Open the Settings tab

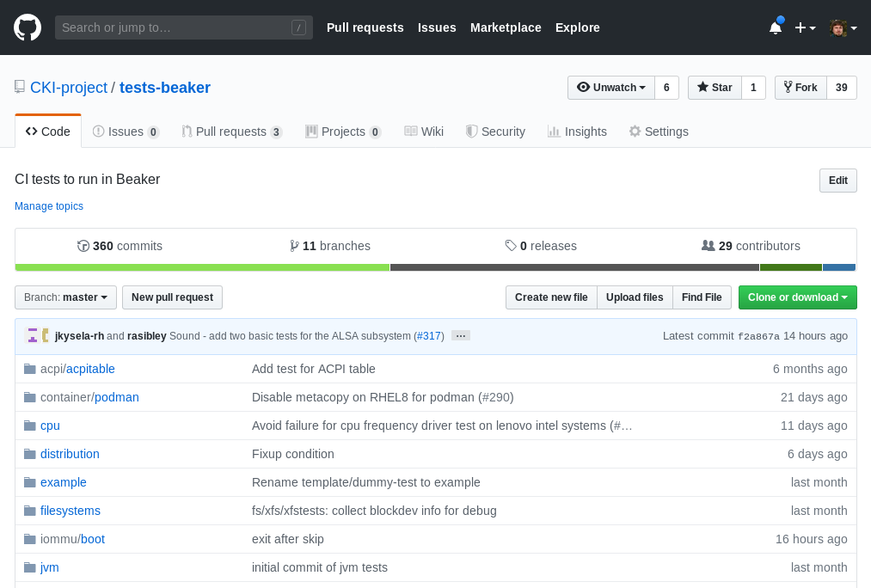pos(659,132)
